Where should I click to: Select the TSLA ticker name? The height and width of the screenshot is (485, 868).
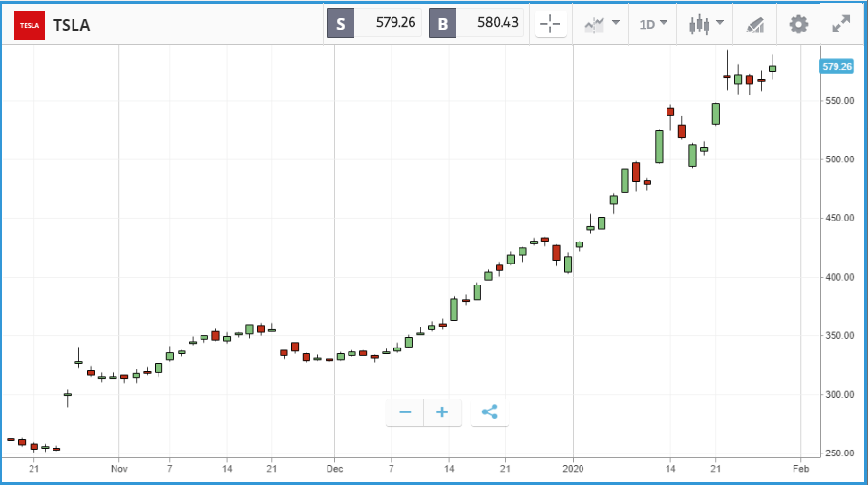click(72, 25)
